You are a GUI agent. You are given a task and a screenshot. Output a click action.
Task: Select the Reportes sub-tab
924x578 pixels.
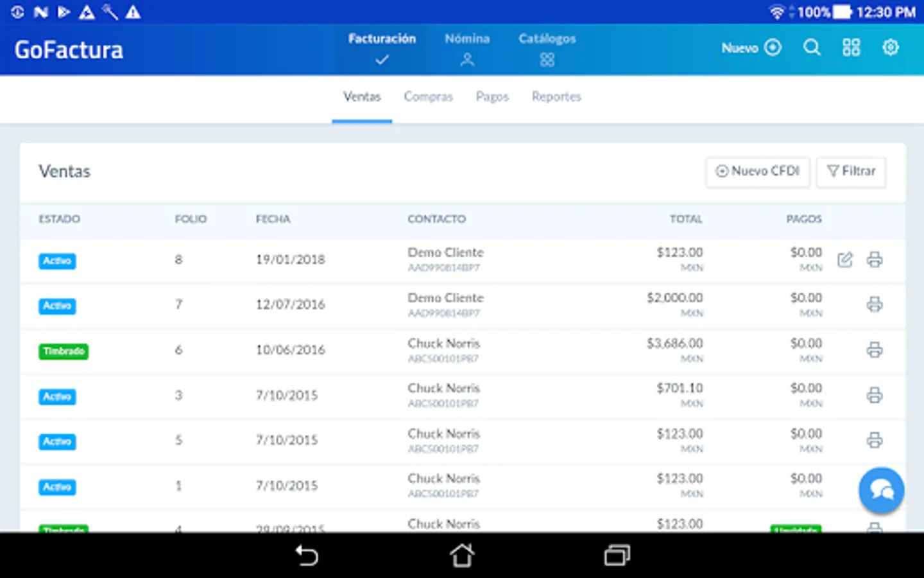tap(556, 97)
